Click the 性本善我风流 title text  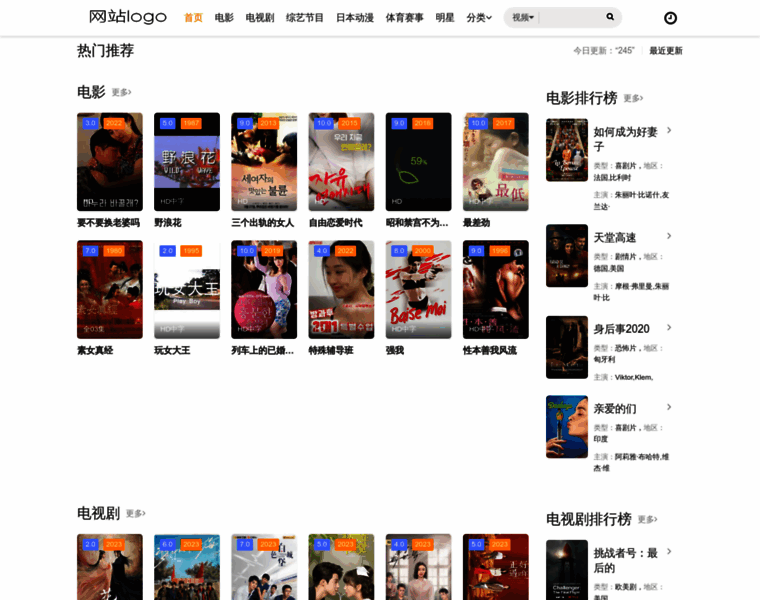click(x=490, y=350)
